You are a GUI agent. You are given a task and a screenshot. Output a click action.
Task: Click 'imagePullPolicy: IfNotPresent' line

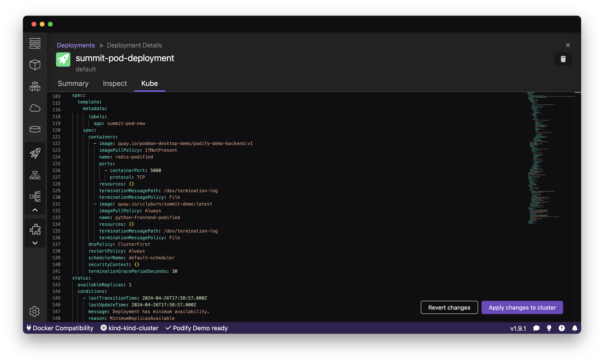[x=138, y=150]
